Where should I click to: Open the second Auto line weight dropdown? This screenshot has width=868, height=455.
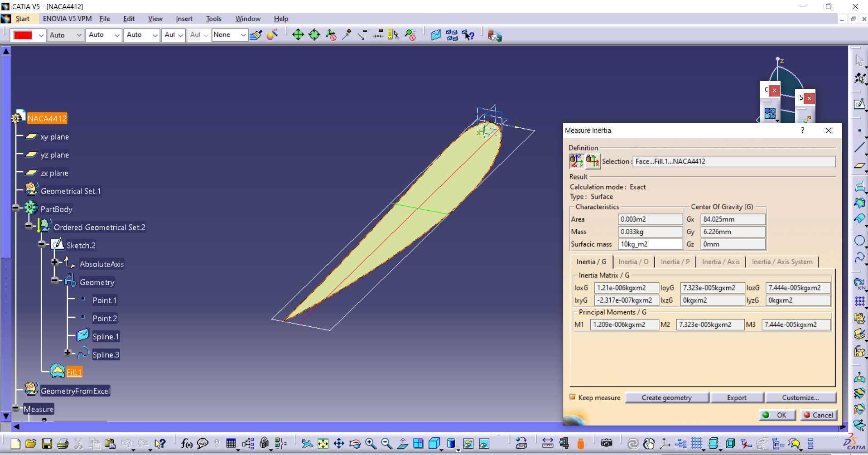(117, 35)
